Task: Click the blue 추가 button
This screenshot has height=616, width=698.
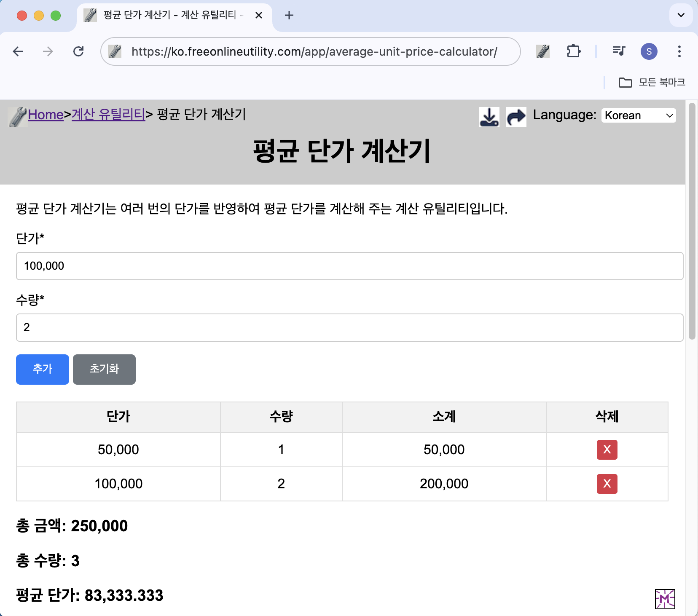Action: [x=43, y=369]
